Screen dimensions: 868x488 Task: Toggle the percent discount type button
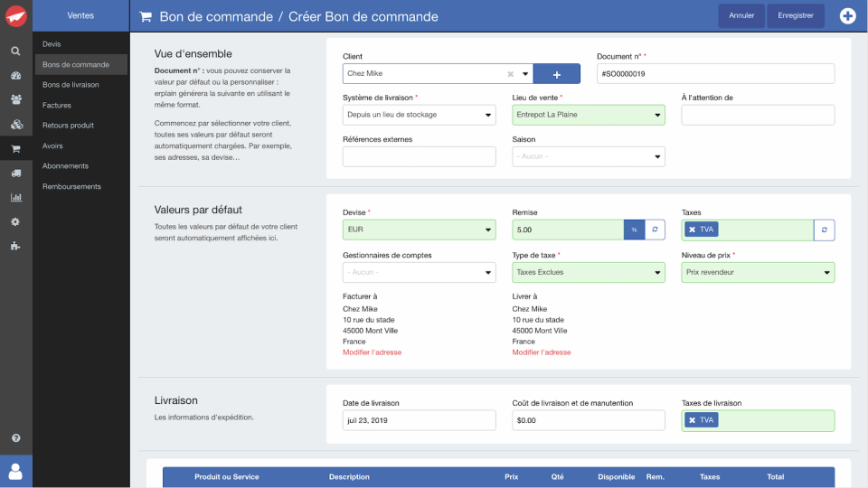(x=634, y=230)
